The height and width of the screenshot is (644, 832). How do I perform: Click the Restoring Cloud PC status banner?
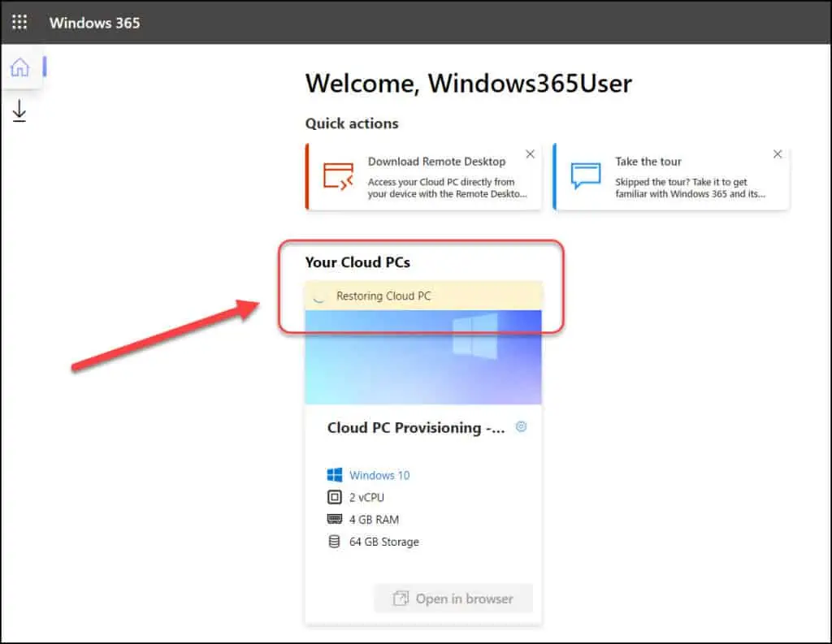423,296
